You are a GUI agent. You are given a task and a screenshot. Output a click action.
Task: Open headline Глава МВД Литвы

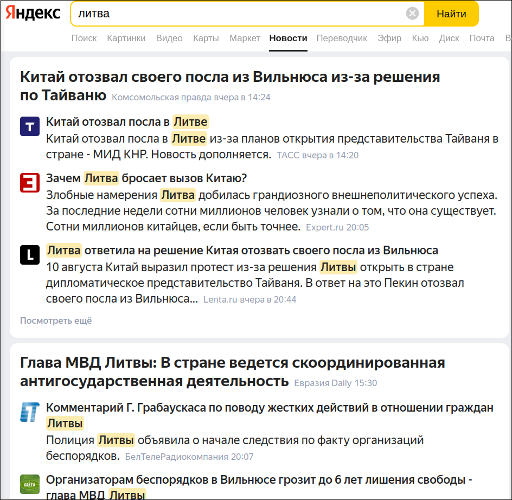(x=232, y=372)
